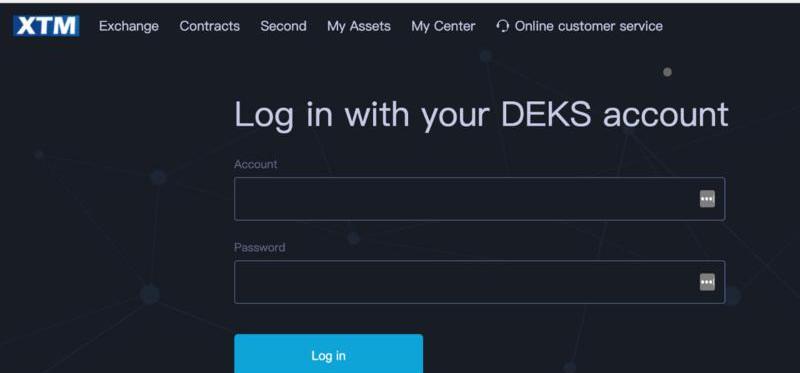Viewport: 800px width, 373px height.
Task: Click the word 'account' in the heading
Action: 665,114
